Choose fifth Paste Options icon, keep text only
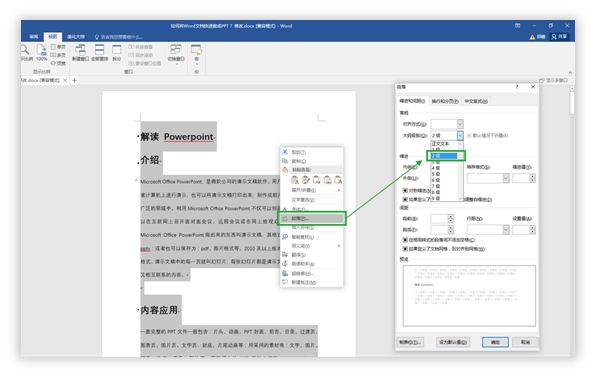This screenshot has height=380, width=596. coord(338,180)
